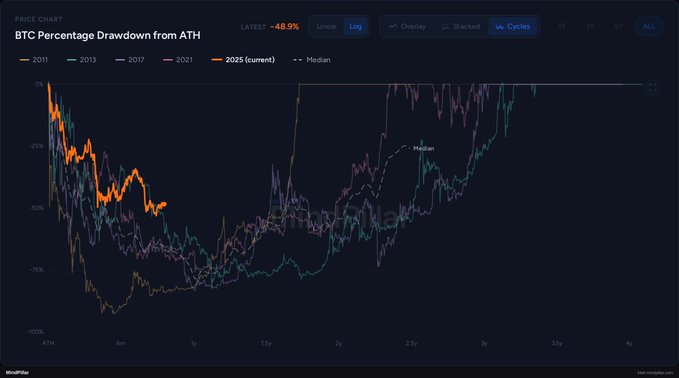Toggle the 2025 (current) legend entry

[x=243, y=60]
